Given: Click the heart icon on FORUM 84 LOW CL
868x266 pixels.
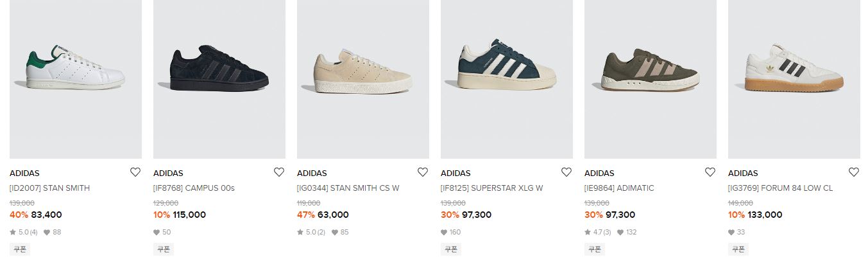Looking at the screenshot, I should point(853,172).
